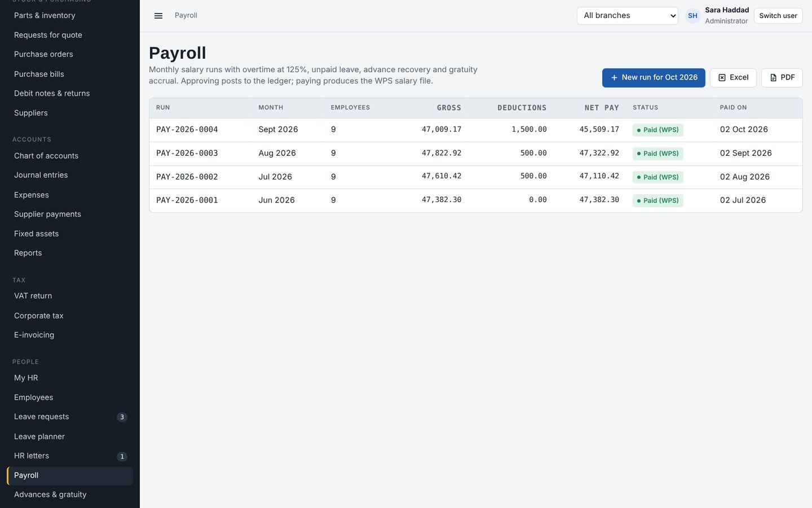812x508 pixels.
Task: Go to Requests for quote
Action: tap(70, 35)
